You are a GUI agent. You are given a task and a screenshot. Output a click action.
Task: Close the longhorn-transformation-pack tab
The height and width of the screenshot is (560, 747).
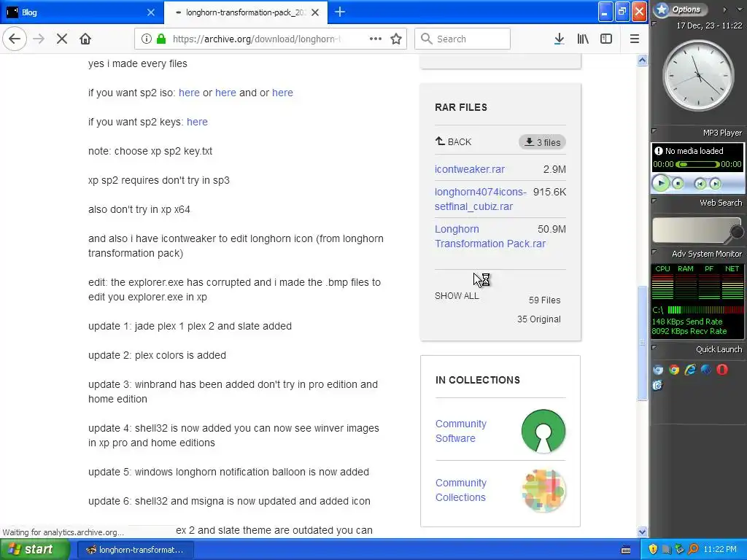click(315, 12)
